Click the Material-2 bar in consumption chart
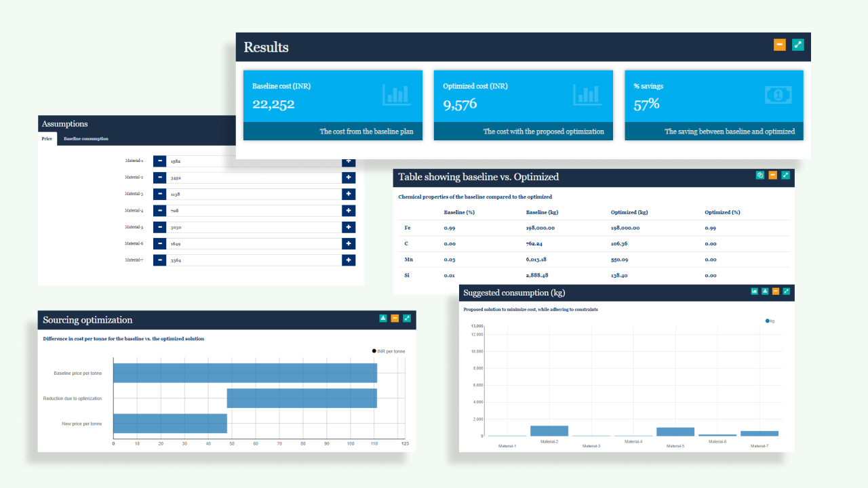 tap(549, 431)
